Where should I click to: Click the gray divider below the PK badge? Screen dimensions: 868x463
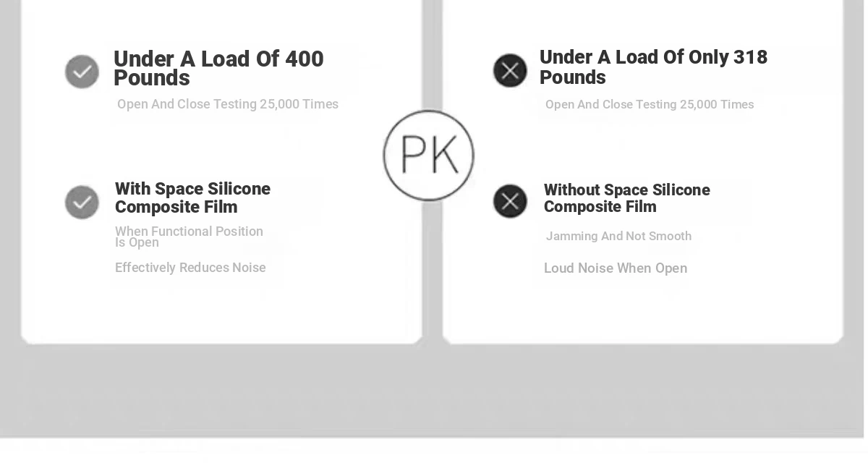pyautogui.click(x=432, y=275)
